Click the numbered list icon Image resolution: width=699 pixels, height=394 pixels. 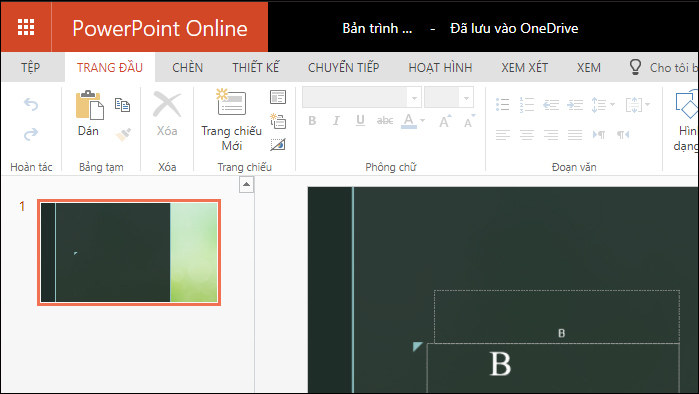[526, 105]
